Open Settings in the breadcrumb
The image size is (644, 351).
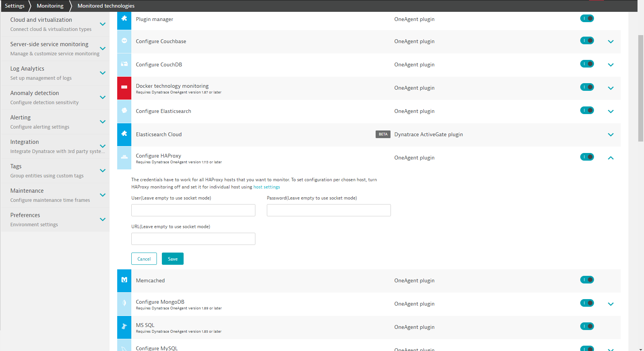click(15, 6)
